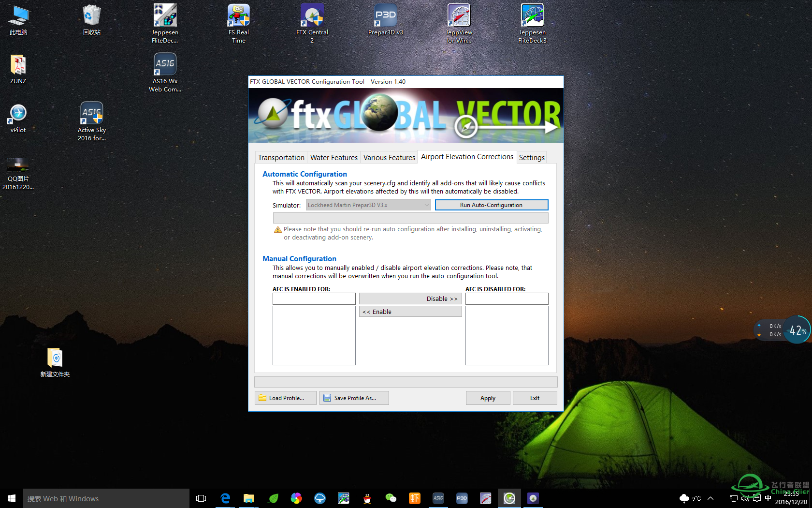Image resolution: width=812 pixels, height=508 pixels.
Task: Open the colorful pinwheel app on taskbar
Action: (296, 498)
